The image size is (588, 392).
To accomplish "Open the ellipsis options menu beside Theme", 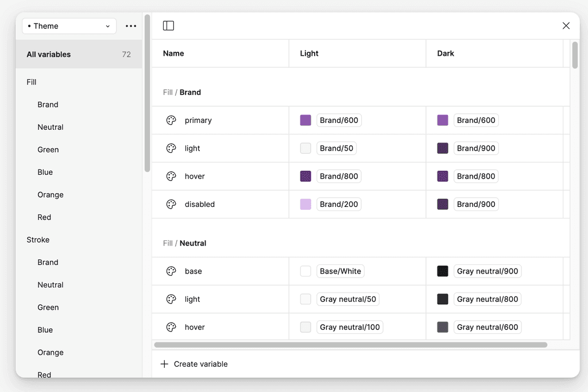I will point(131,26).
